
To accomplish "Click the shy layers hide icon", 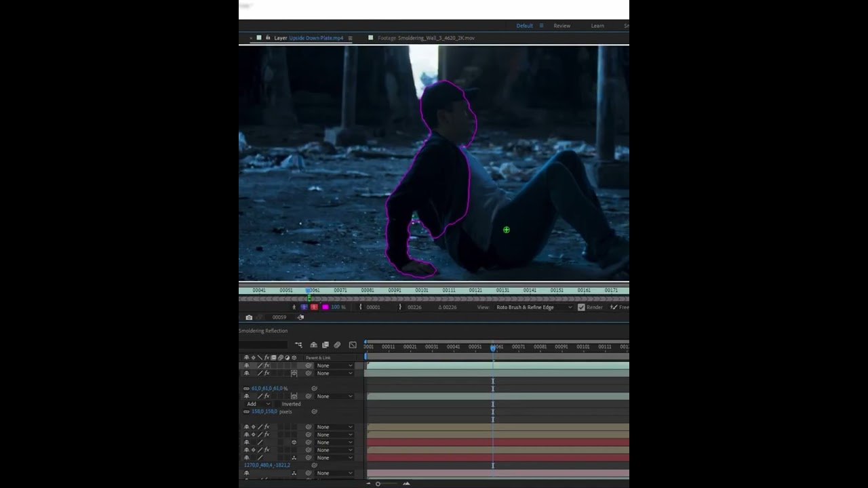I will 313,345.
